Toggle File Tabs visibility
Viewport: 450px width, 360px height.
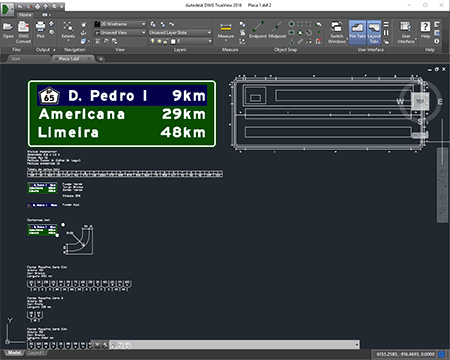[357, 32]
